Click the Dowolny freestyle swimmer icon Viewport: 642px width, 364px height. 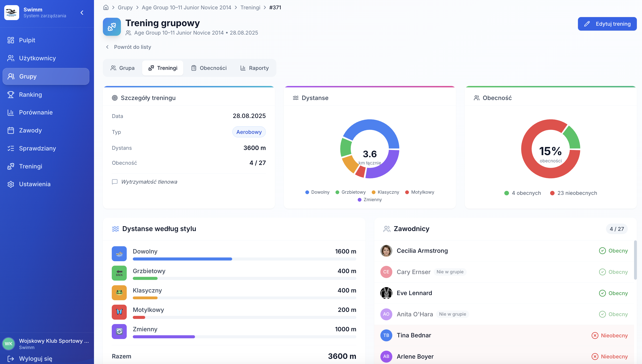click(119, 254)
